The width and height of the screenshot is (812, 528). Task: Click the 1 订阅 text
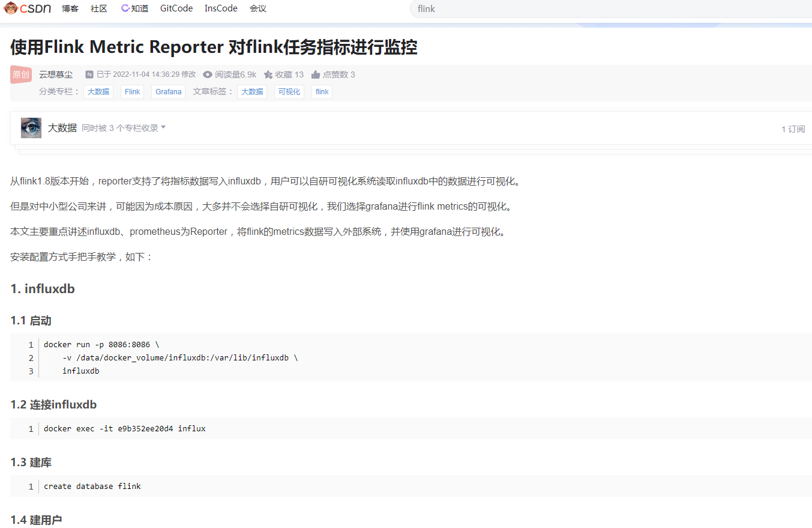(x=793, y=129)
